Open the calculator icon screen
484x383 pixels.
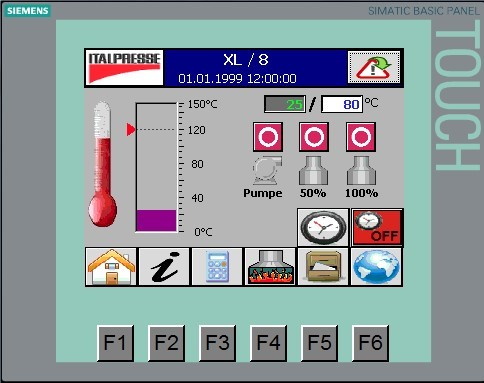click(217, 267)
